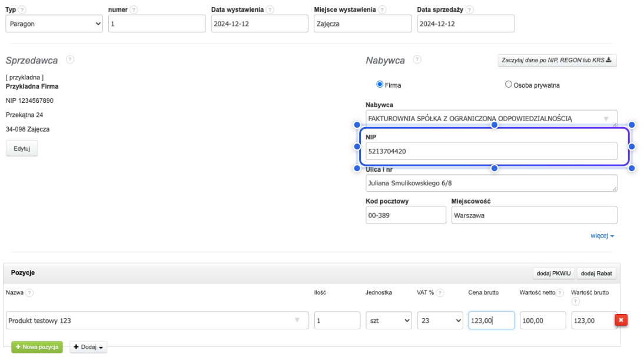Click help icon next to VAT % label
The image size is (644, 357).
click(x=441, y=293)
